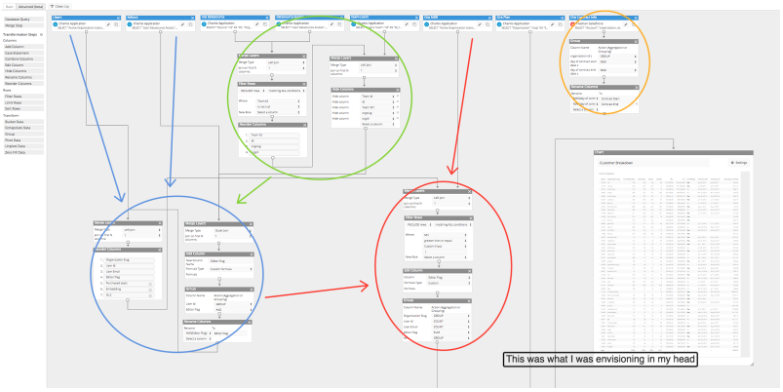Select the Purchased seats reorder row
This screenshot has height=392, width=783.
pyautogui.click(x=130, y=284)
